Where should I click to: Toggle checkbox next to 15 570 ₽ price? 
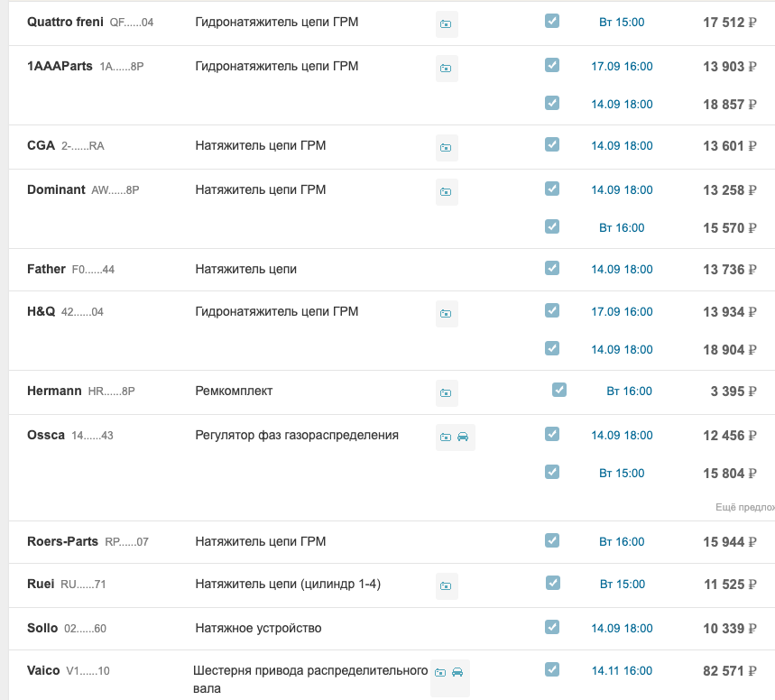(552, 227)
